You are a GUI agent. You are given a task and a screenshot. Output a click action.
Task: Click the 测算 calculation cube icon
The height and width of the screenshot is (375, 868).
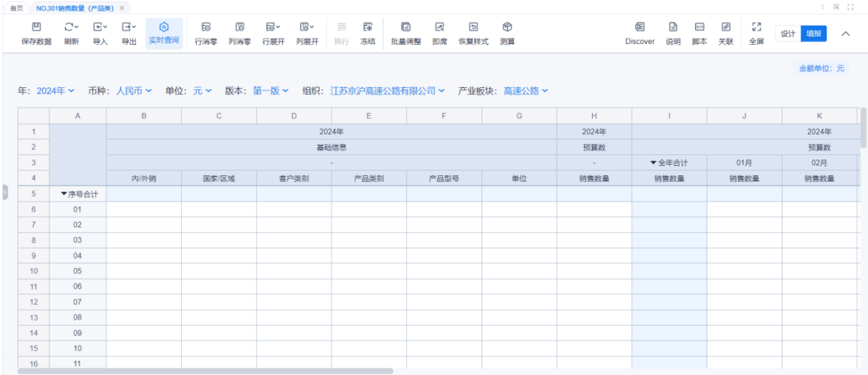coord(507,27)
